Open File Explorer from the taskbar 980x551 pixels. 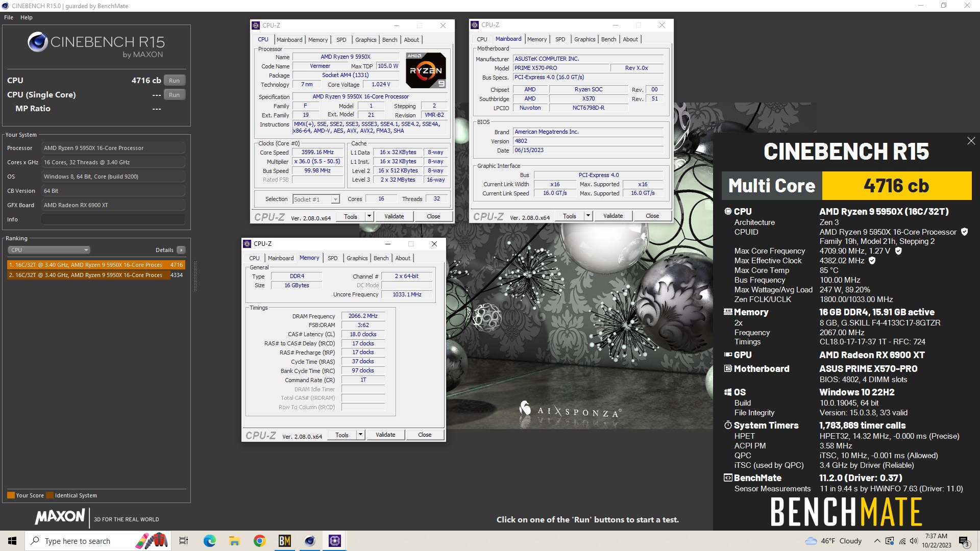[234, 541]
